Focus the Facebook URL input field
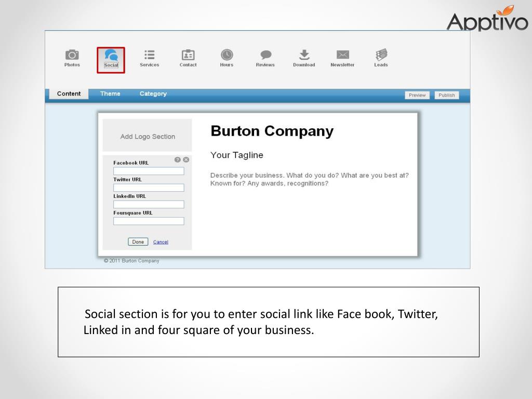Viewport: 532px width, 399px height. [x=149, y=171]
